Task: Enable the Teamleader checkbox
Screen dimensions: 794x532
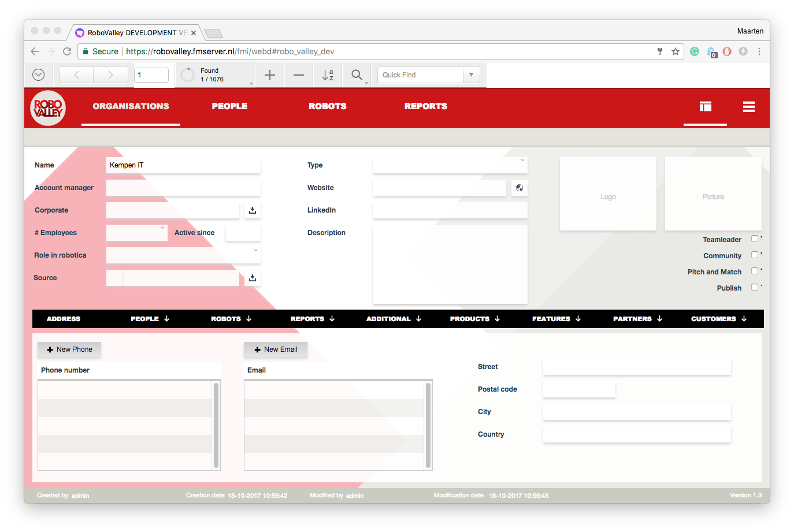Action: pyautogui.click(x=755, y=239)
